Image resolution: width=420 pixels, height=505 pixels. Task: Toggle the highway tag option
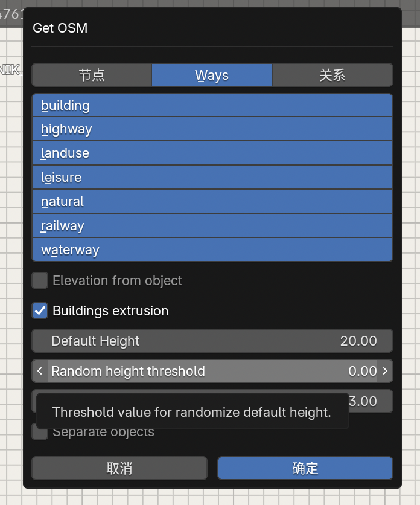pyautogui.click(x=212, y=129)
